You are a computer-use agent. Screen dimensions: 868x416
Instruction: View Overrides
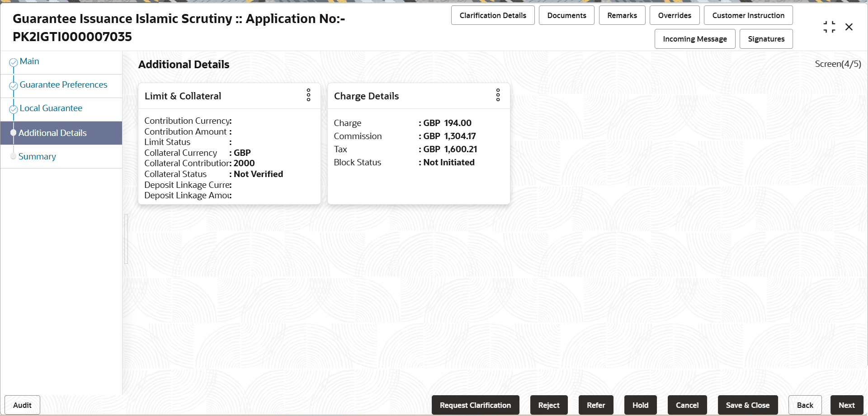point(675,15)
